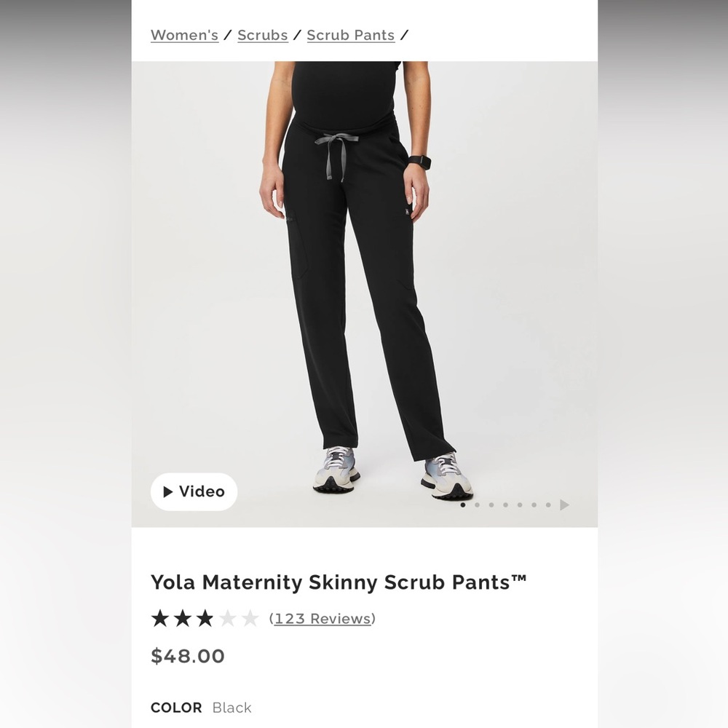Play the product video

pyautogui.click(x=193, y=492)
